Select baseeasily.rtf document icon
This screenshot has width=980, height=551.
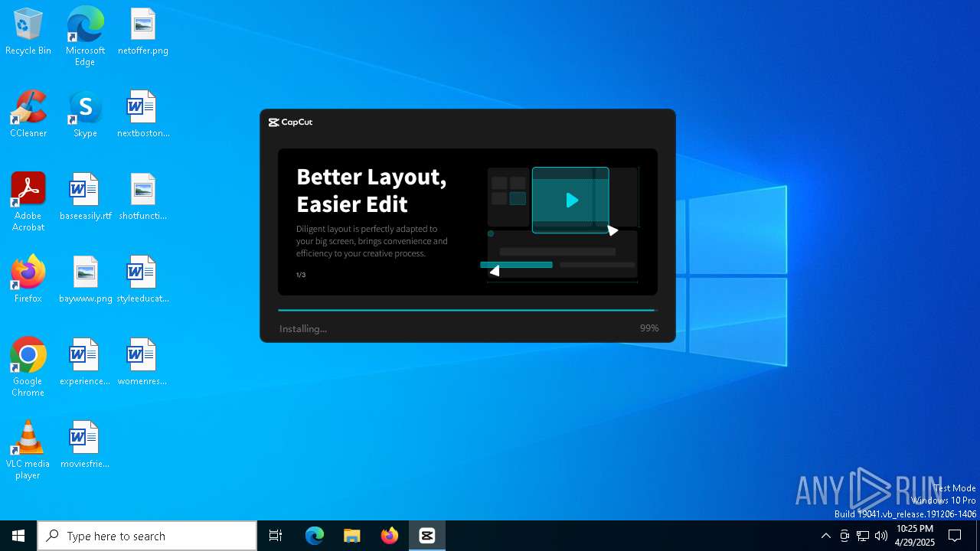pyautogui.click(x=85, y=197)
